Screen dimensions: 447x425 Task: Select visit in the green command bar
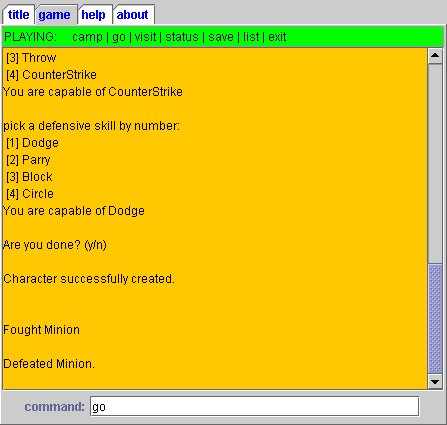click(x=145, y=37)
